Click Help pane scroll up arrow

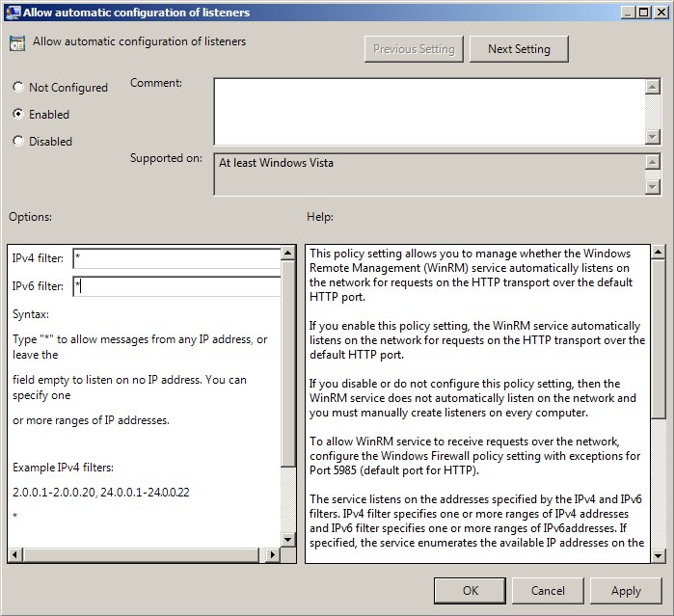click(x=658, y=253)
